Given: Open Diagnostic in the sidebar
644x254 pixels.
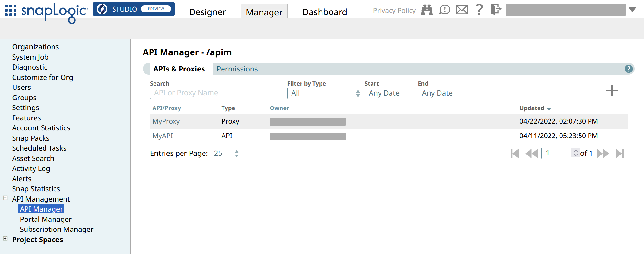Looking at the screenshot, I should [30, 67].
